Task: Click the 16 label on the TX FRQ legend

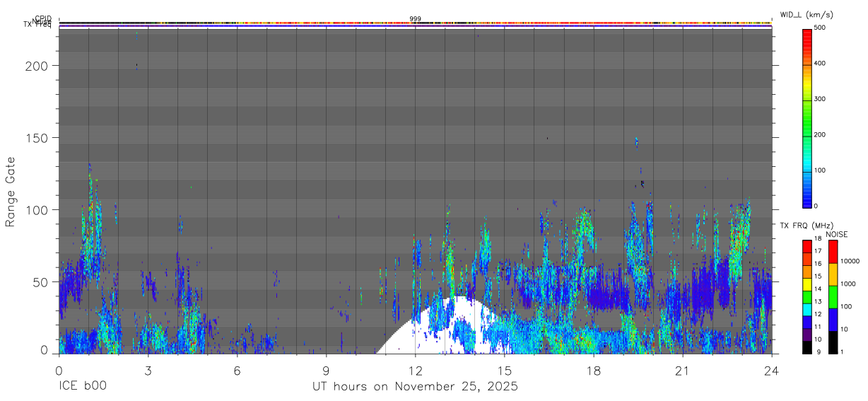Action: [819, 265]
